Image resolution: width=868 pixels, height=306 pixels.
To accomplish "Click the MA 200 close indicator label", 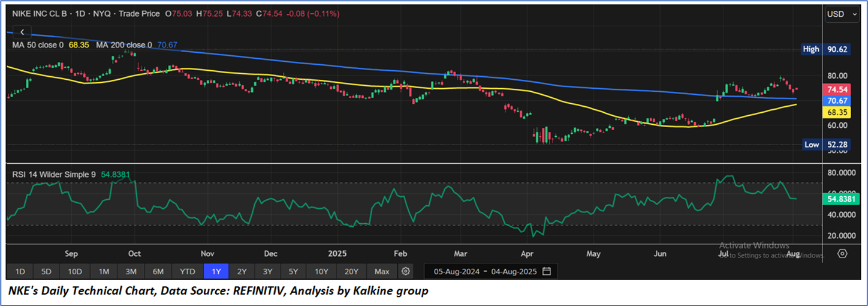I will (x=124, y=45).
